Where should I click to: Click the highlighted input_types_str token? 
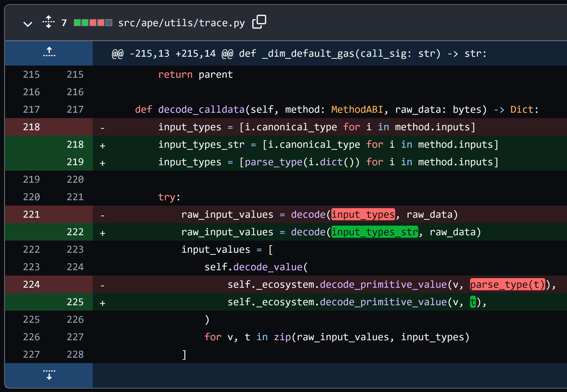(374, 232)
